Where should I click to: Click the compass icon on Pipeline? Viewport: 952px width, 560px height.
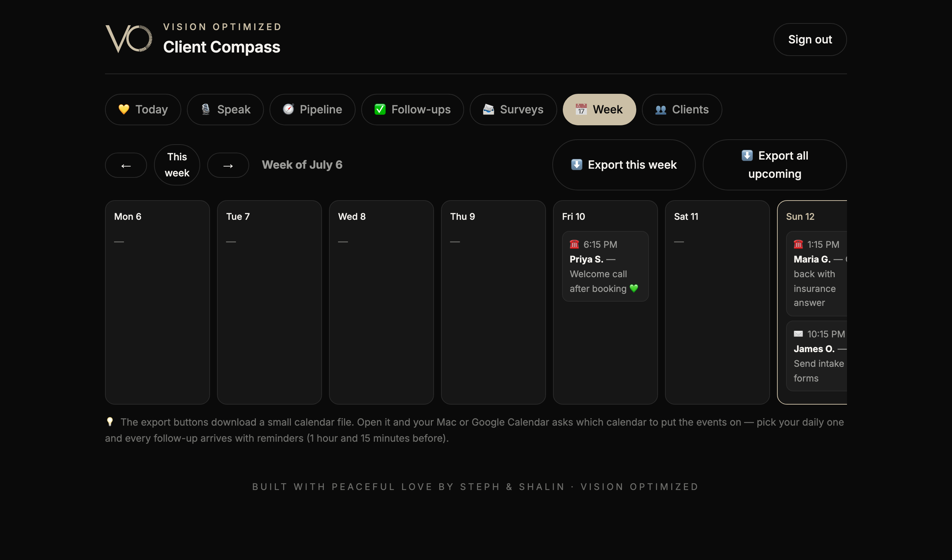point(288,109)
